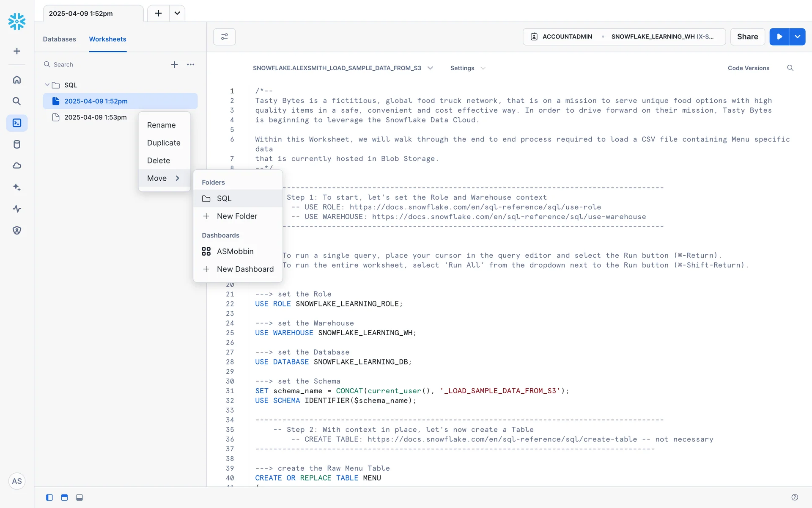
Task: Open Code Versions
Action: point(748,68)
